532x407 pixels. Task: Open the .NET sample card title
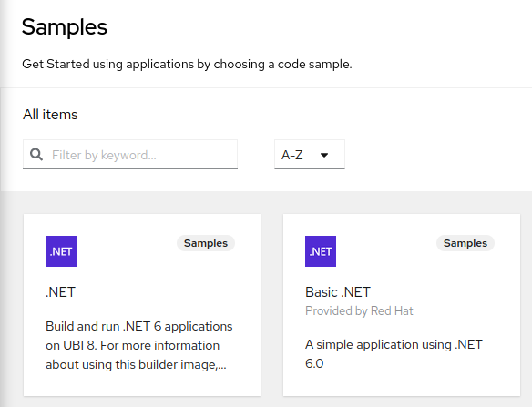(60, 292)
